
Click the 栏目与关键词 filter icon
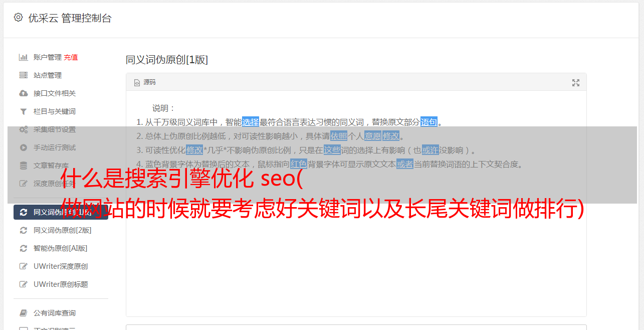pos(24,111)
